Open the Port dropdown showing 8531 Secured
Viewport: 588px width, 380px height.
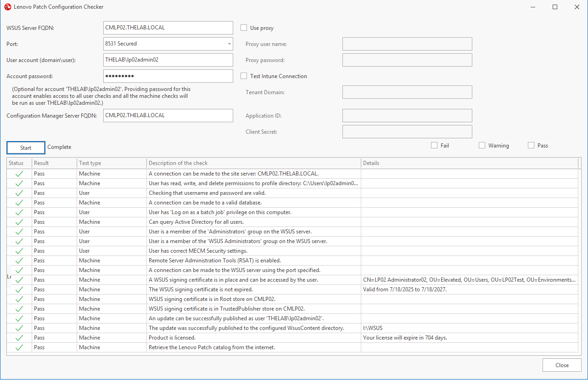[168, 44]
